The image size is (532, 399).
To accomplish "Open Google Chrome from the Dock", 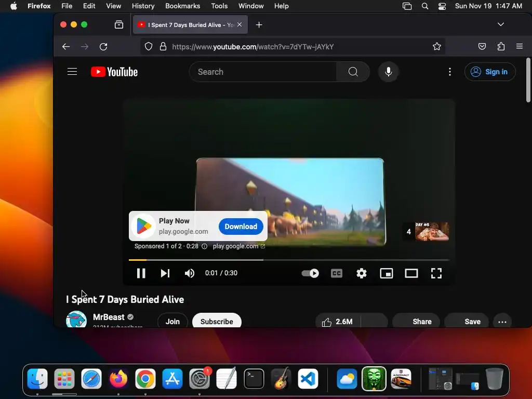I will [145, 379].
